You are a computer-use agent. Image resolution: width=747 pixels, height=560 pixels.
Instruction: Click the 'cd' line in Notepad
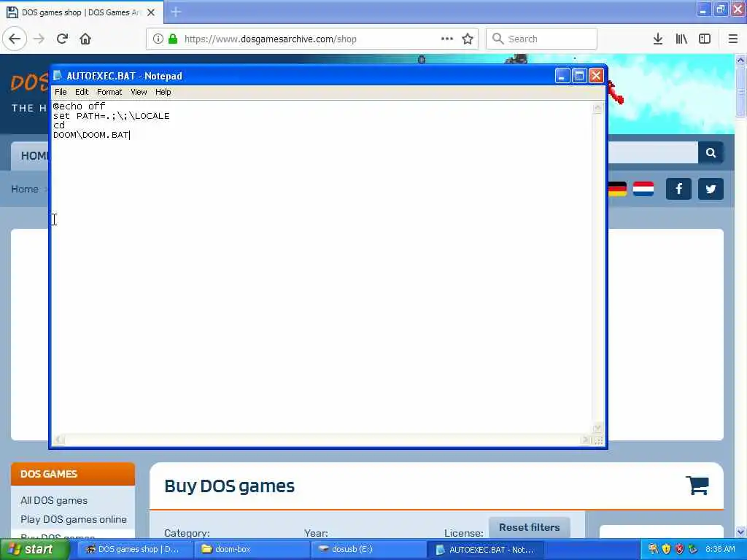[58, 125]
